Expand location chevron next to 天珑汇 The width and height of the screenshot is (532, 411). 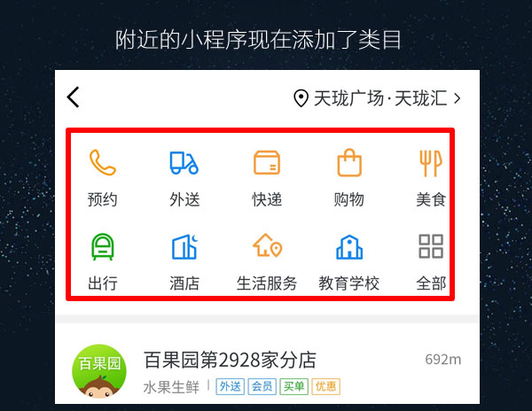tap(458, 98)
